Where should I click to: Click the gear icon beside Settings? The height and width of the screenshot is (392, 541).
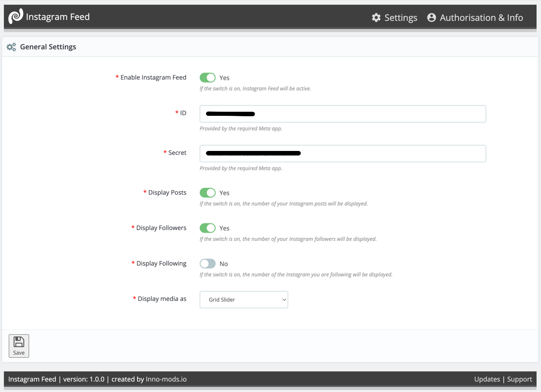(376, 17)
